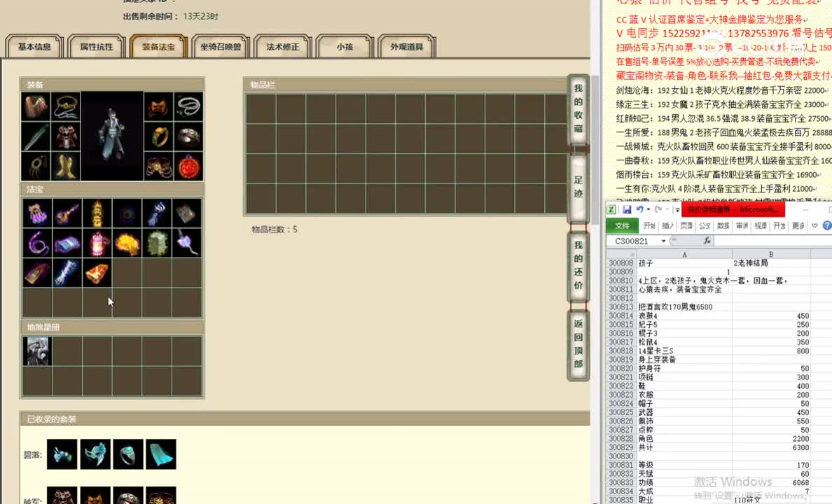Image resolution: width=832 pixels, height=504 pixels.
Task: Select the silver bracelet equipment icon
Action: (x=188, y=137)
